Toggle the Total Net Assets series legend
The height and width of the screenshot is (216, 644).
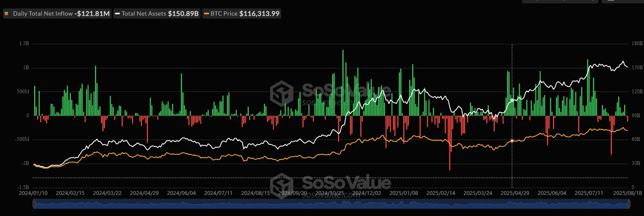(x=144, y=13)
